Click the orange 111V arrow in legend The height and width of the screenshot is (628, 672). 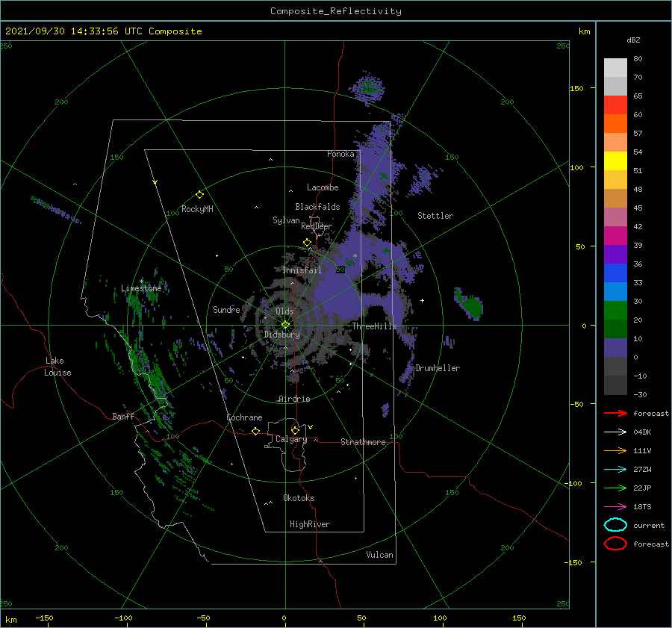[615, 450]
